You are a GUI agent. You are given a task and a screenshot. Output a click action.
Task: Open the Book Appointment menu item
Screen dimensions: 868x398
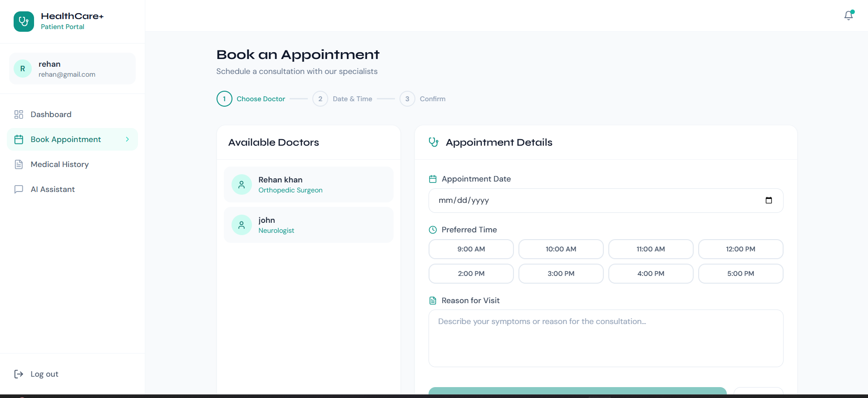click(x=72, y=139)
